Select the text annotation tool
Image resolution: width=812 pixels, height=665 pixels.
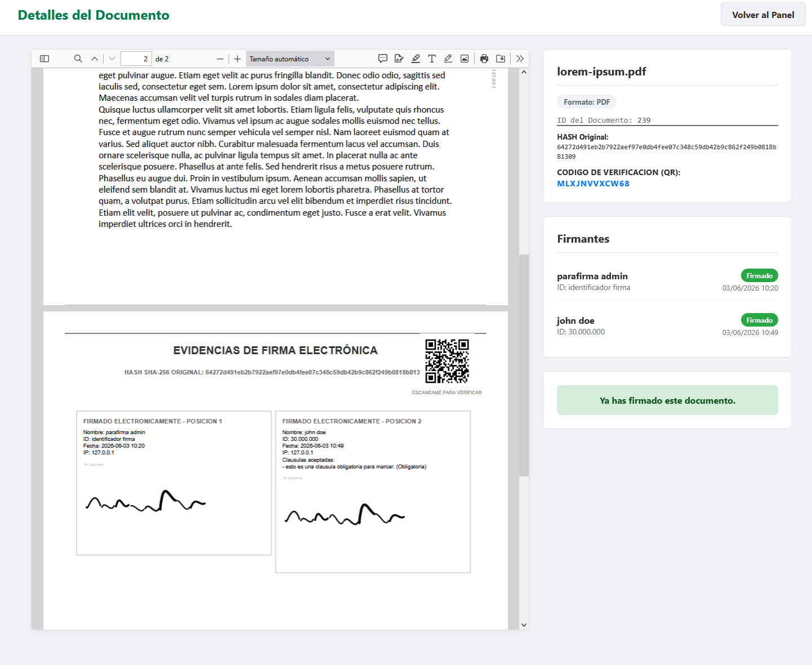tap(432, 59)
